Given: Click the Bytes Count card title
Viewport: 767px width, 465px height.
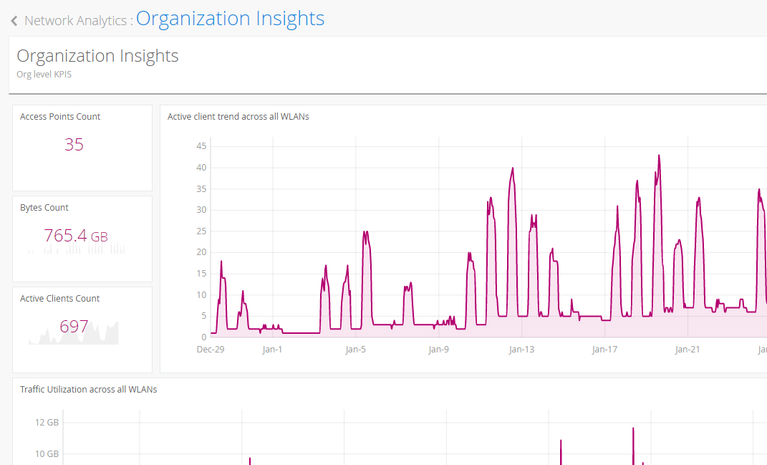Looking at the screenshot, I should click(44, 208).
